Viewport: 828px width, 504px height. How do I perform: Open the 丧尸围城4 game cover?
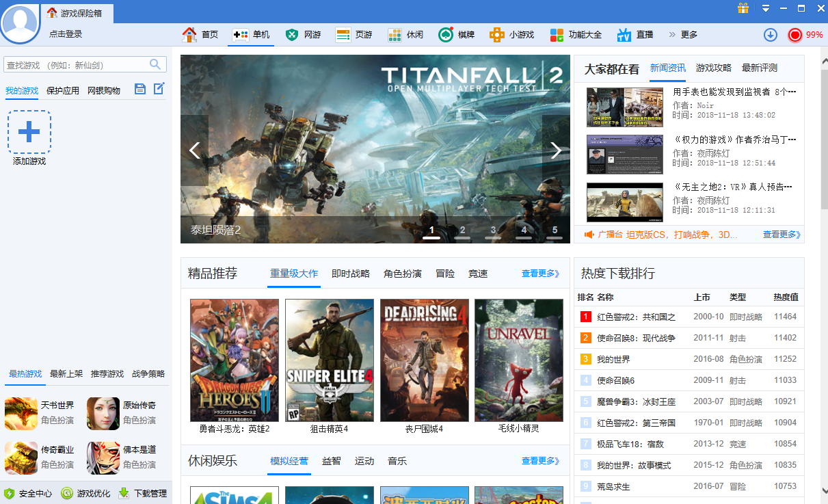tap(425, 360)
